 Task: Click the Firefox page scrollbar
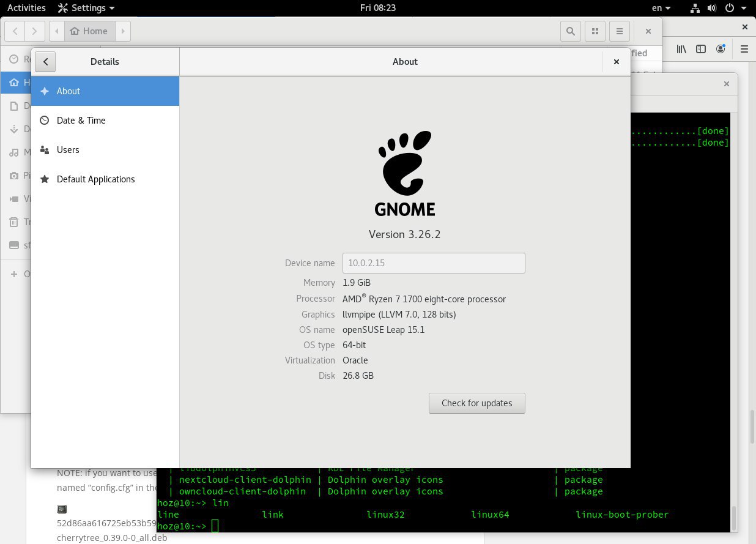coord(752,426)
